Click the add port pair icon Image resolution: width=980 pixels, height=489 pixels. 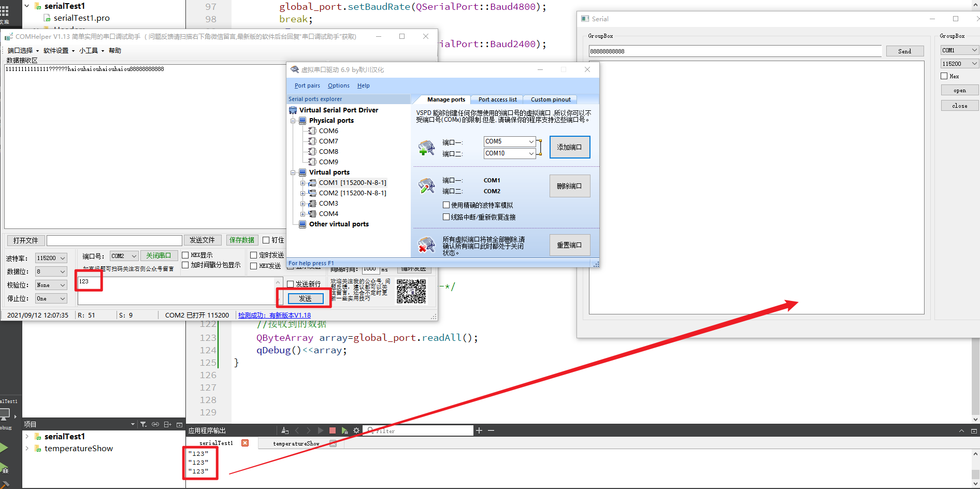426,148
